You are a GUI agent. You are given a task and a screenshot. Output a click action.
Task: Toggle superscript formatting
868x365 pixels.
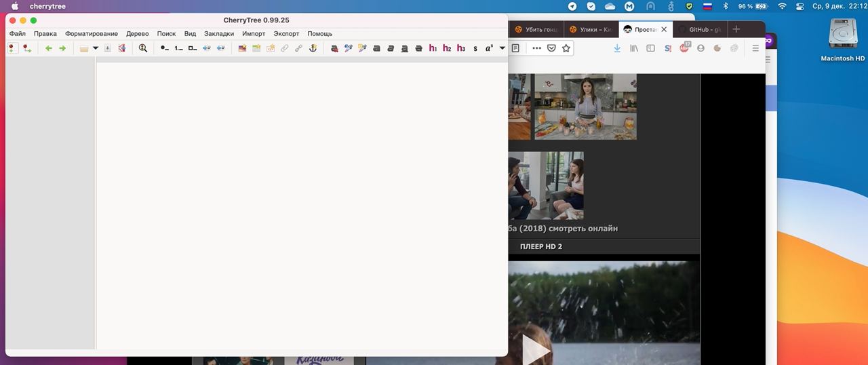coord(489,48)
